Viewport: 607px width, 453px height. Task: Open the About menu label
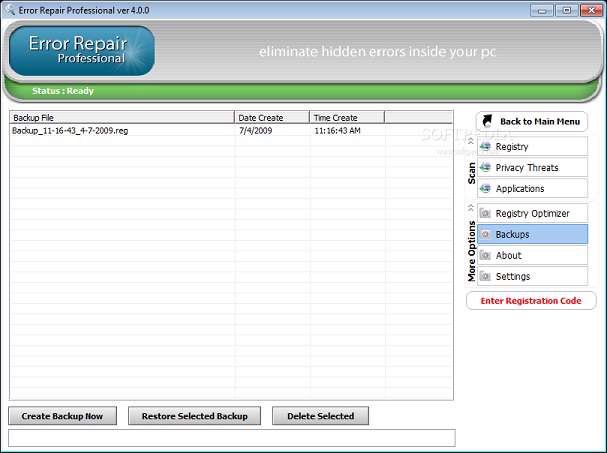(x=508, y=256)
